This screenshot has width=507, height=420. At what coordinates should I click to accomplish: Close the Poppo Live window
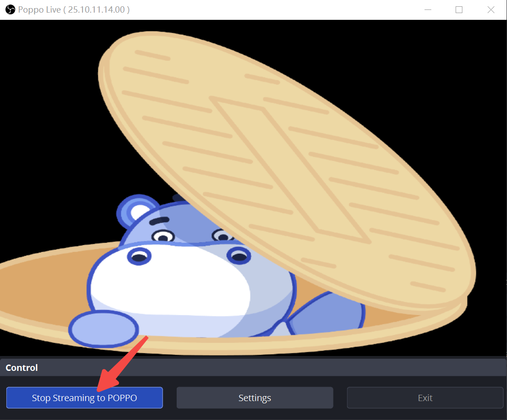point(491,10)
